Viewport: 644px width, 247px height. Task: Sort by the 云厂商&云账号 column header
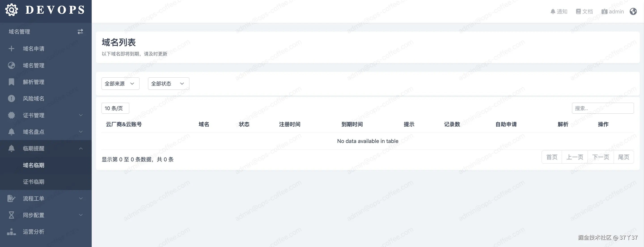pyautogui.click(x=124, y=124)
